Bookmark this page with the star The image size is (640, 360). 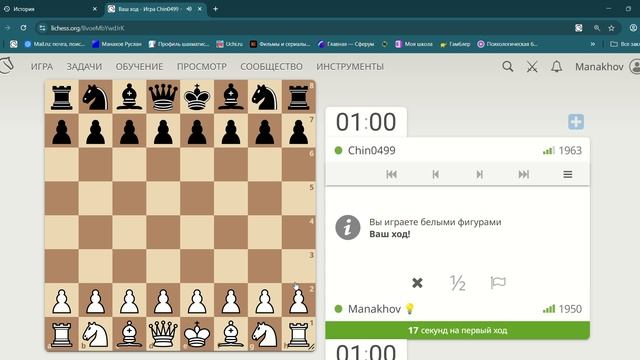point(611,28)
